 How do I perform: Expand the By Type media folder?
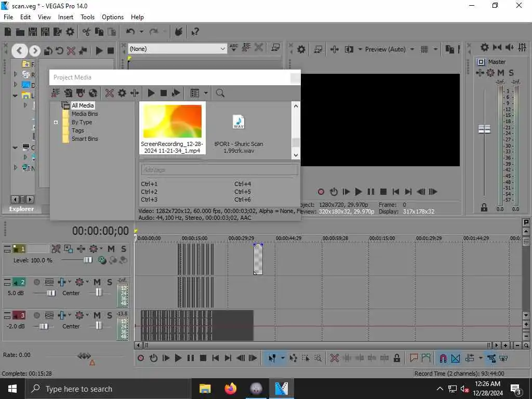(56, 122)
